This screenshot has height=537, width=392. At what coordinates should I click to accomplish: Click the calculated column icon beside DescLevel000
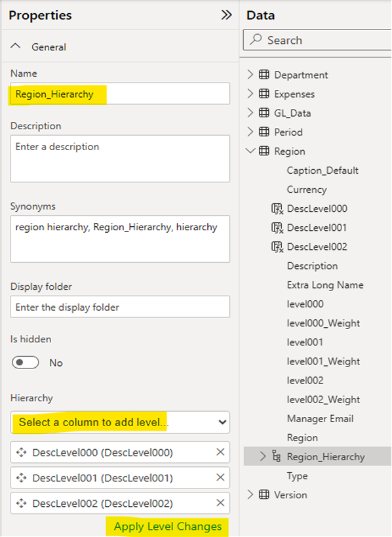277,209
